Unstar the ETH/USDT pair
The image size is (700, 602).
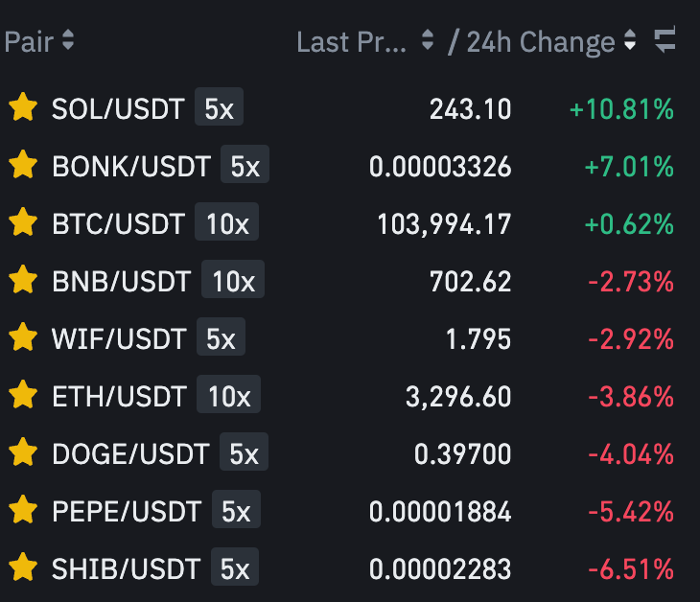(x=23, y=395)
